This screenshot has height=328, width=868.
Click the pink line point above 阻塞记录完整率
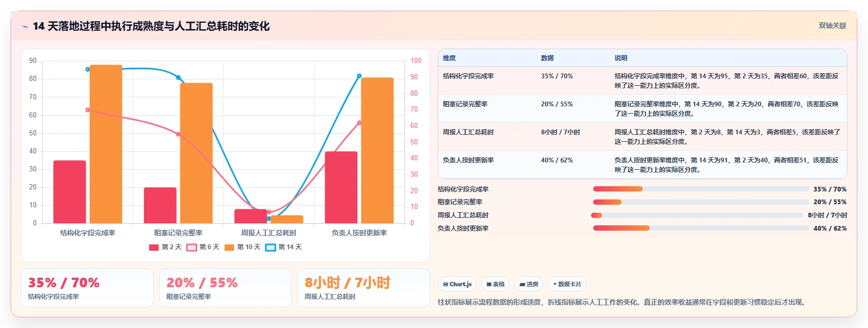(x=178, y=134)
